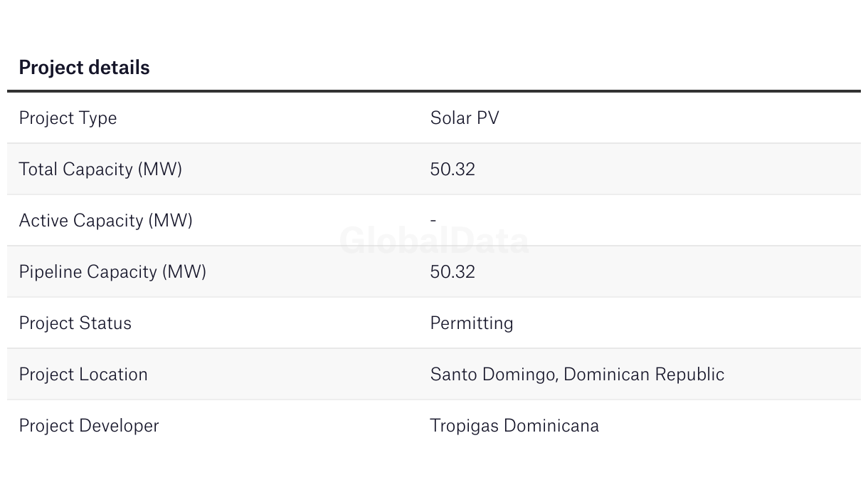Select the Project Type label
Screen dimensions: 868x480
[x=68, y=118]
